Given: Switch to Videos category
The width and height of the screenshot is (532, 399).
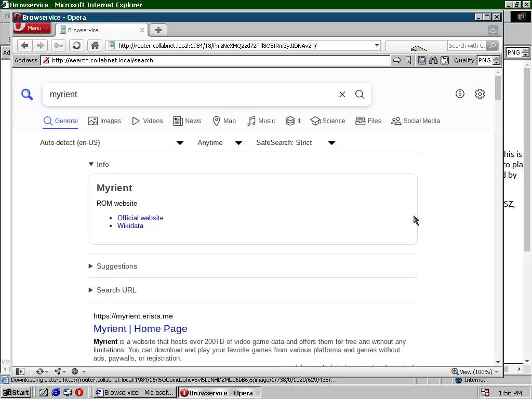Looking at the screenshot, I should 147,121.
